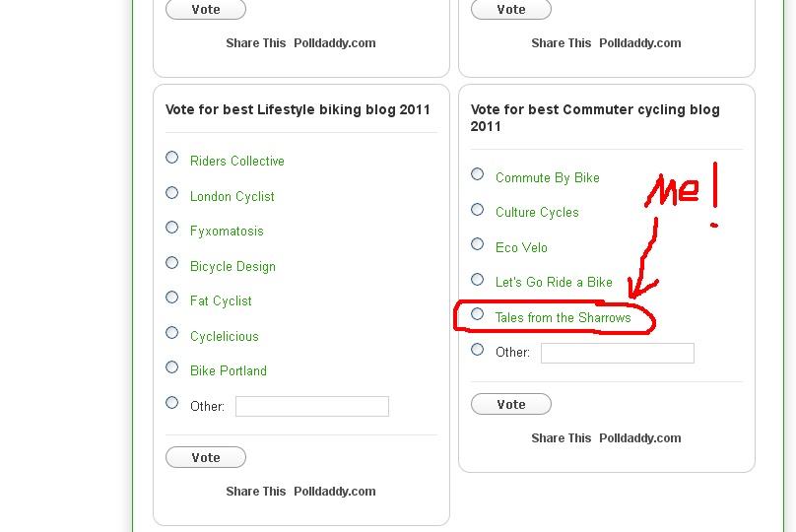Open Polldaddy.com link below Lifestyle poll
The width and height of the screenshot is (796, 532).
pyautogui.click(x=335, y=491)
